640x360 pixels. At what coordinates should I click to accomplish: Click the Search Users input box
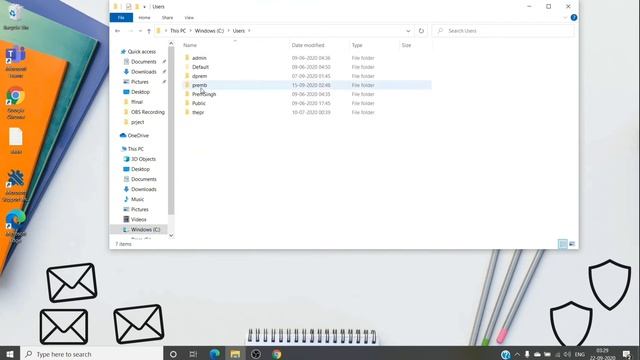(503, 31)
